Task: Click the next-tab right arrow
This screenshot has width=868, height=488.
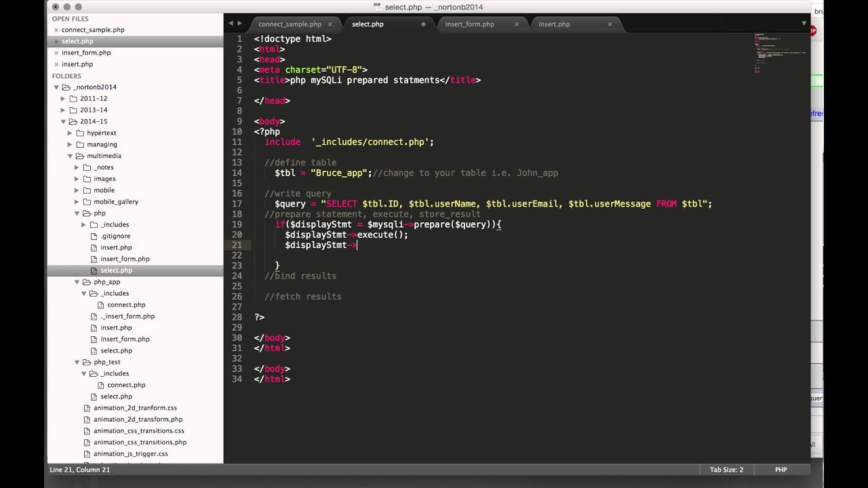Action: click(x=239, y=24)
